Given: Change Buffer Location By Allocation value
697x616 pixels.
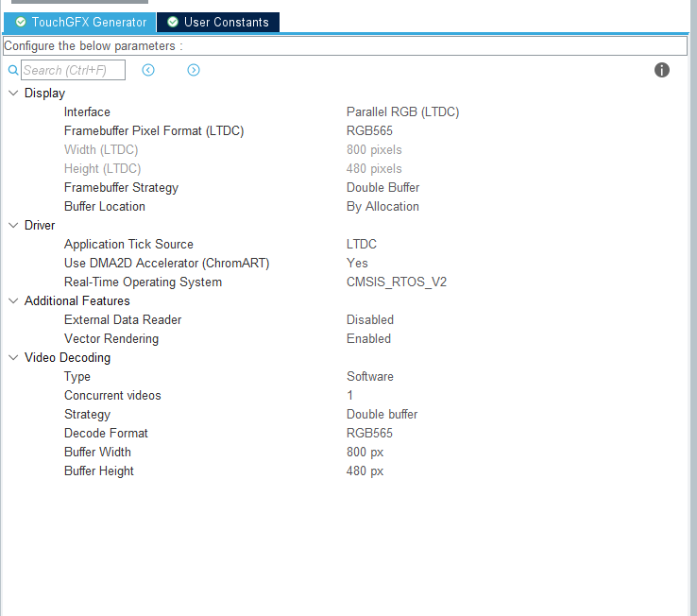Looking at the screenshot, I should (382, 206).
